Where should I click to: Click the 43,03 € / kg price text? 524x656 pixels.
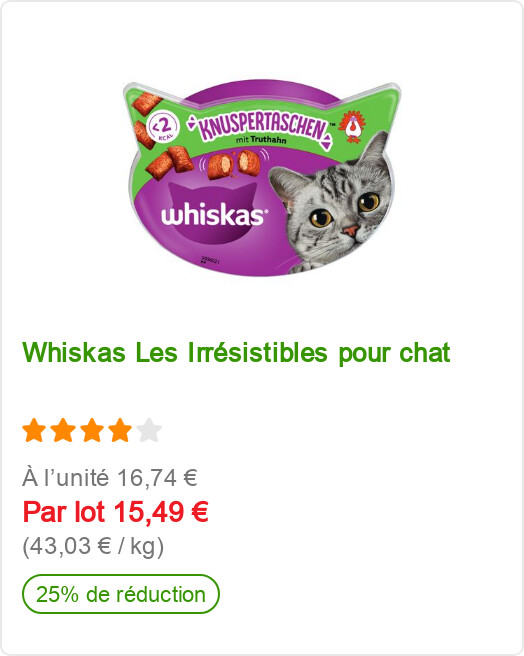[x=93, y=546]
